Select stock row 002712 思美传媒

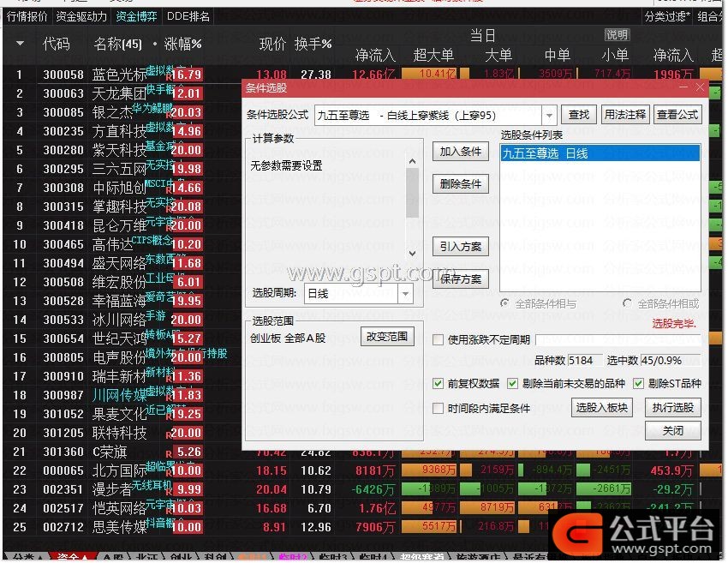(x=362, y=527)
